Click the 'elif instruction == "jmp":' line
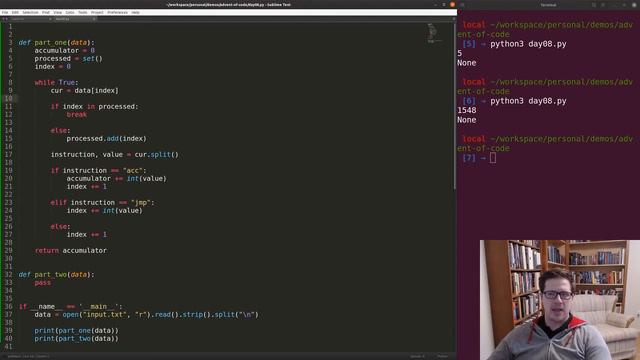 pyautogui.click(x=102, y=202)
